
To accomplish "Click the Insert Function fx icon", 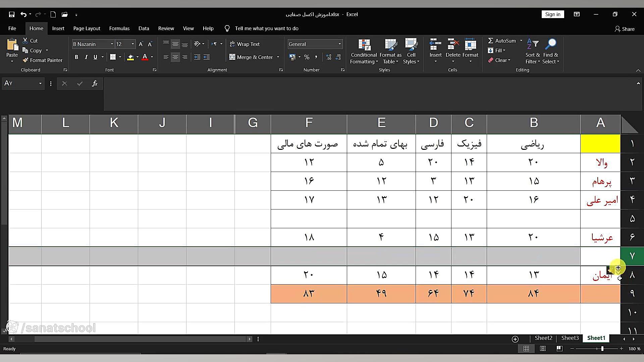I will click(x=95, y=83).
